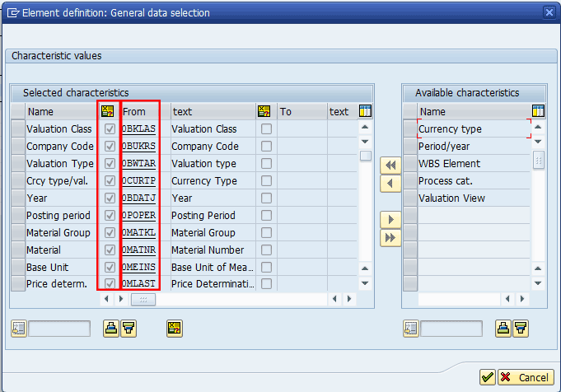
Task: Toggle the Valuation Class variable checkbox
Action: pyautogui.click(x=110, y=129)
